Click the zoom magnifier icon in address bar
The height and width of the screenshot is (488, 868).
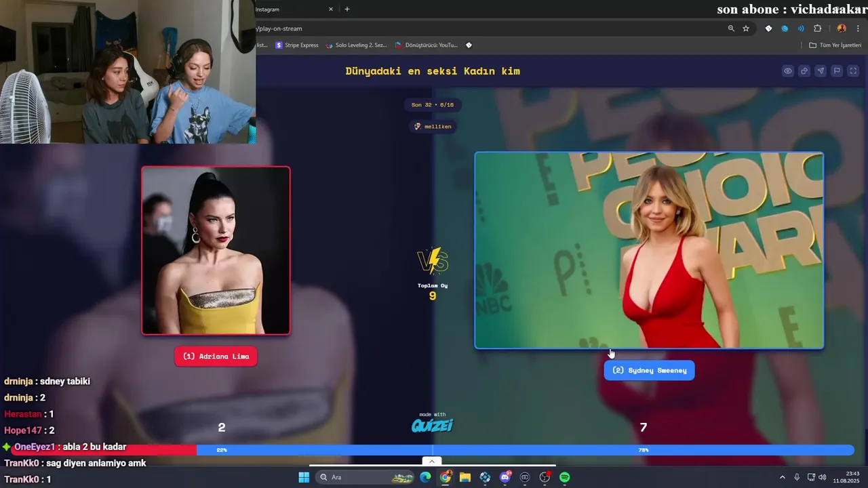point(731,28)
